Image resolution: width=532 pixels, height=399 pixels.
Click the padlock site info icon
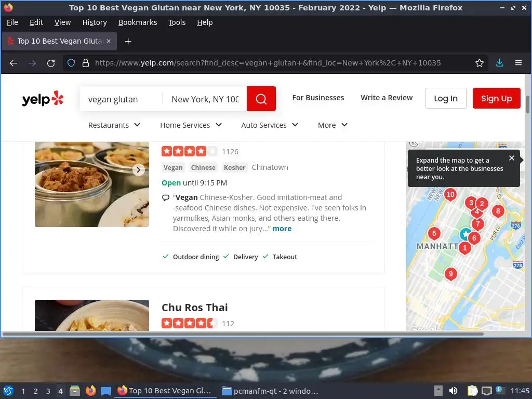point(86,63)
